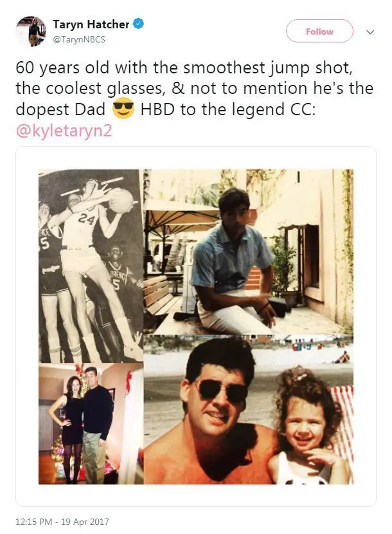Expand the tweet options chevron
Viewport: 392px width, 534px height.
point(370,32)
